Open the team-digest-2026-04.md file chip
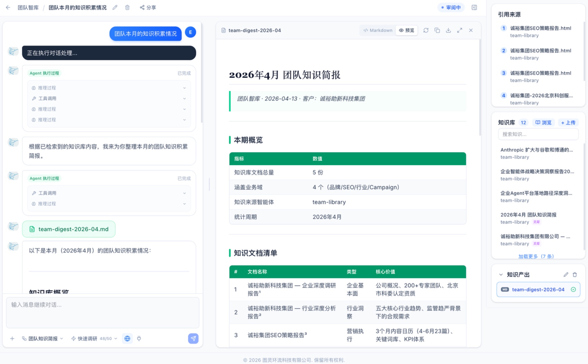The width and height of the screenshot is (588, 364). [x=69, y=229]
